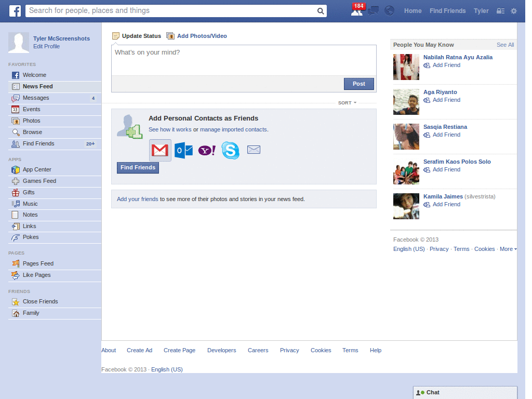Image resolution: width=532 pixels, height=399 pixels.
Task: Choose Yahoo contacts import icon
Action: coord(207,150)
